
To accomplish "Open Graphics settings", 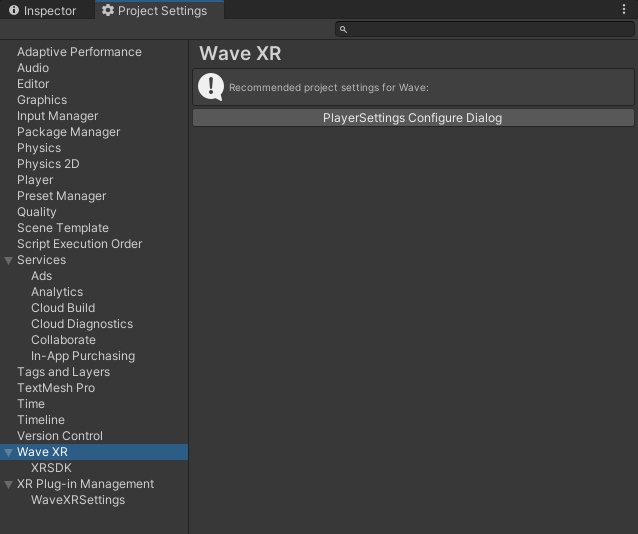I will pos(42,100).
